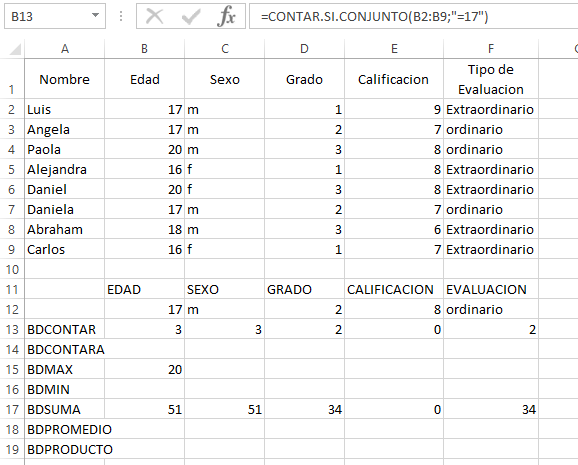This screenshot has width=578, height=465.
Task: Select row 1 header
Action: 12,79
